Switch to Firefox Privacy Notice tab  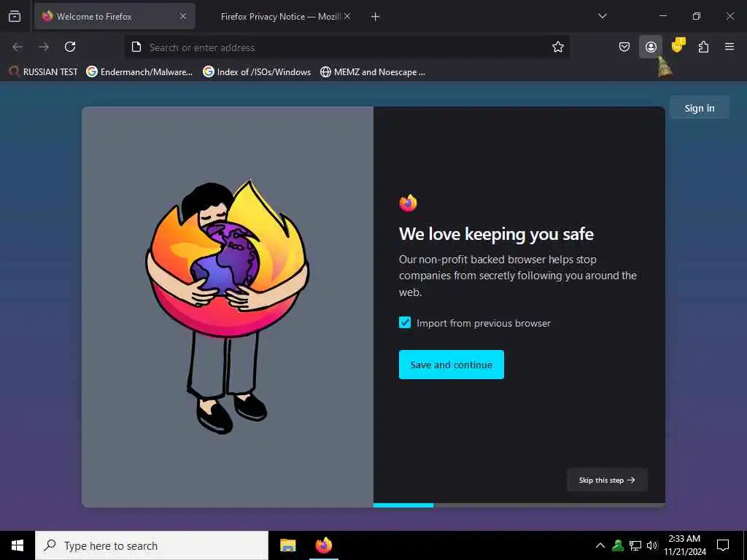pyautogui.click(x=280, y=16)
